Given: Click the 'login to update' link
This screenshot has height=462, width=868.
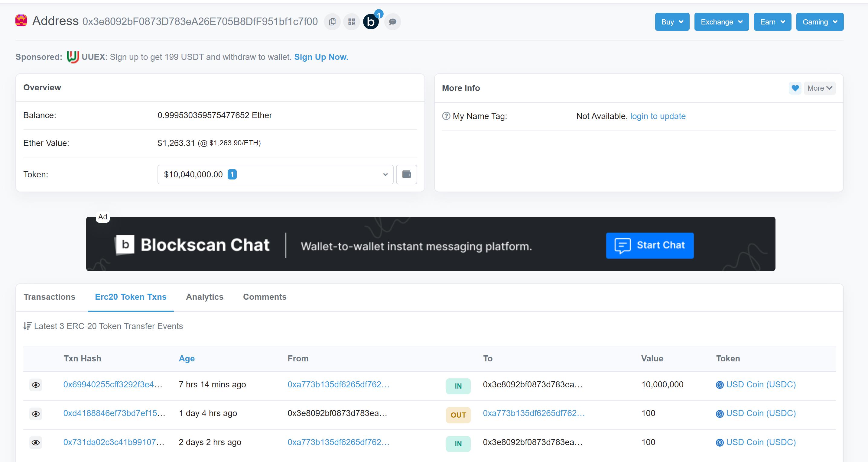Looking at the screenshot, I should [x=657, y=116].
